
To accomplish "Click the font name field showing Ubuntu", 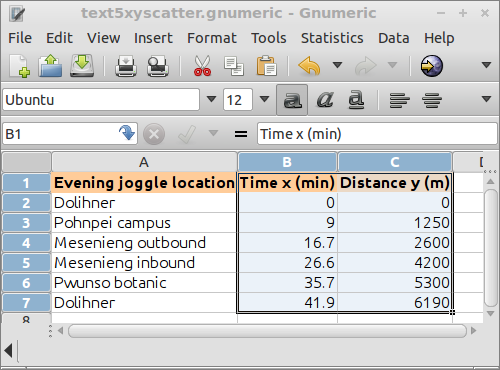I will (101, 99).
